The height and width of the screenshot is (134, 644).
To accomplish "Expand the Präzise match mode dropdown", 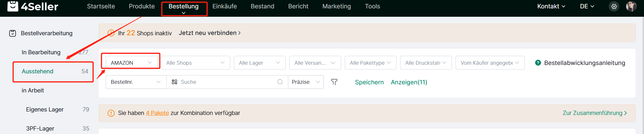I will [x=306, y=82].
